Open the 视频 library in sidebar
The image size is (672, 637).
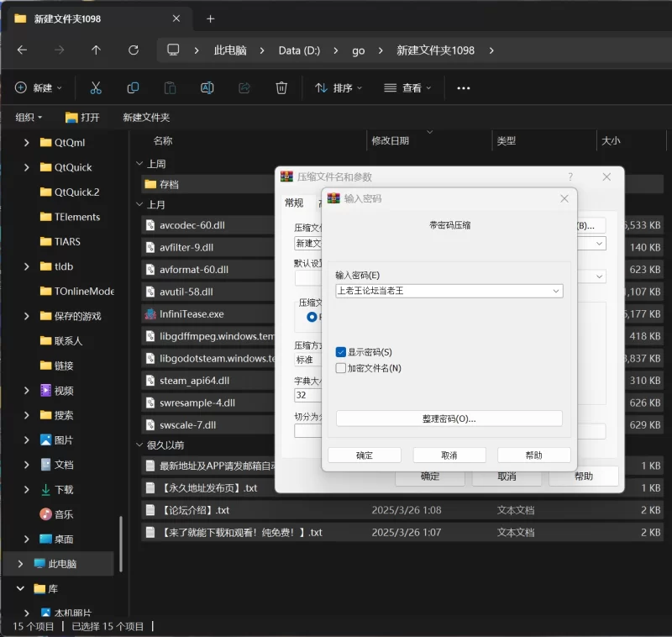coord(64,391)
